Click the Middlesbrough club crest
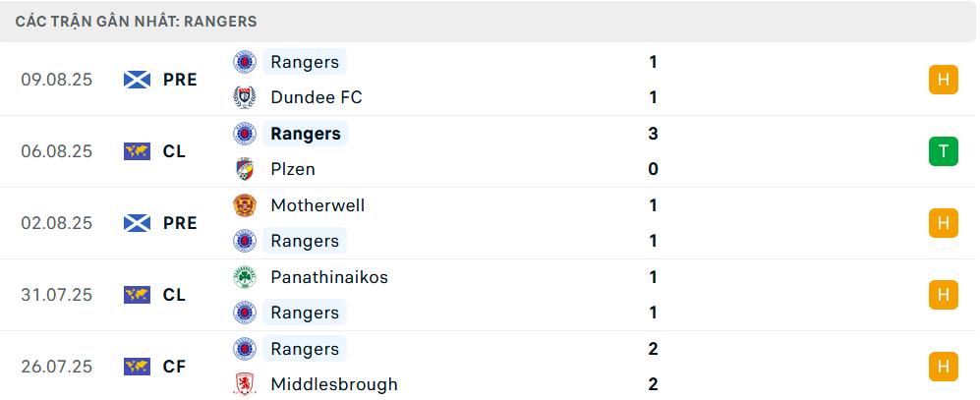Screen dimensions: 980x400 coord(244,384)
